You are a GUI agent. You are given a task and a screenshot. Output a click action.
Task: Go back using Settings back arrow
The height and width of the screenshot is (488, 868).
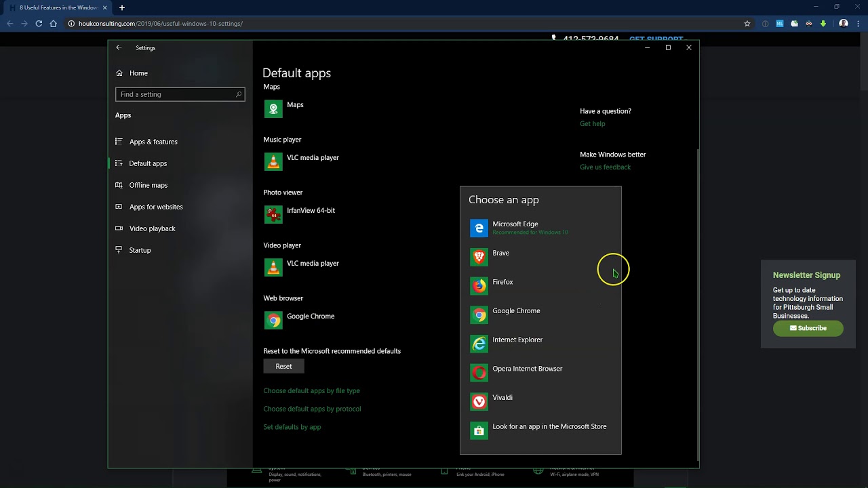coord(119,47)
